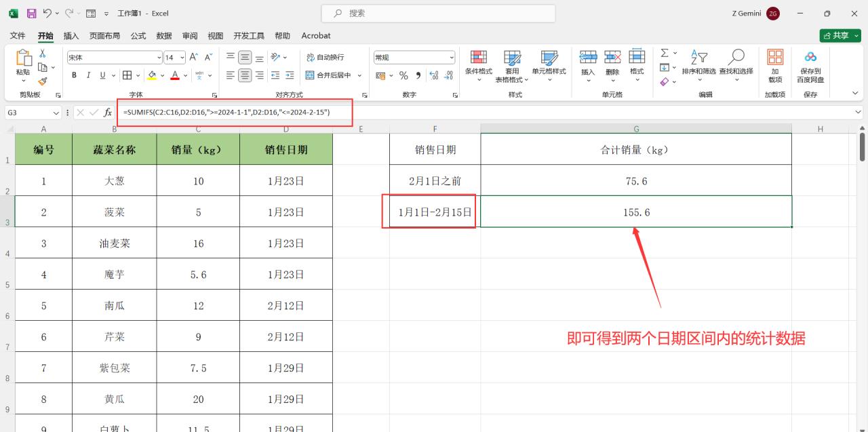
Task: Click the Clear eraser icon
Action: click(665, 81)
